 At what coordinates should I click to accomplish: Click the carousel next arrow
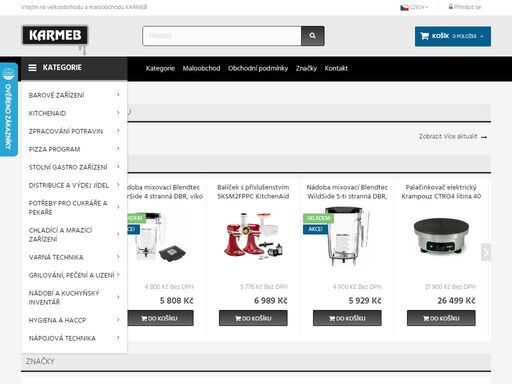tap(486, 252)
